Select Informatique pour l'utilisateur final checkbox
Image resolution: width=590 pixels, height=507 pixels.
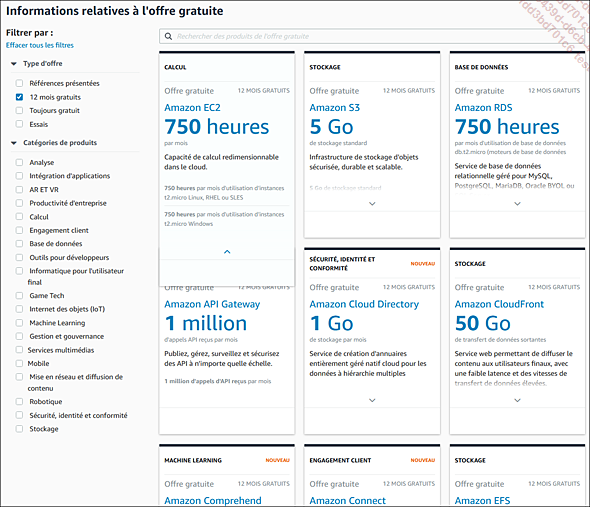(x=19, y=271)
